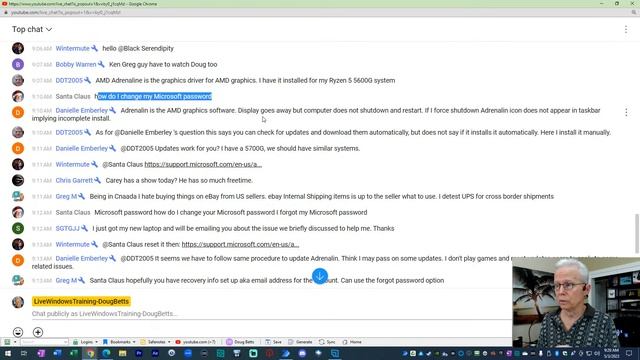Open After Effects from the taskbar

coord(155,353)
